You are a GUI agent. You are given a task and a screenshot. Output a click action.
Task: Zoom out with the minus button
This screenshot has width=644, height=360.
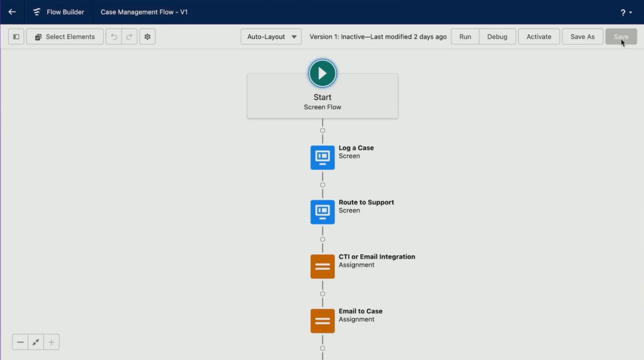coord(20,342)
